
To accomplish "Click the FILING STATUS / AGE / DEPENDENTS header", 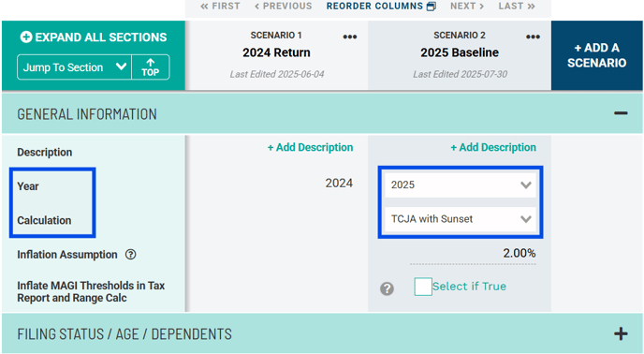I will (322, 333).
